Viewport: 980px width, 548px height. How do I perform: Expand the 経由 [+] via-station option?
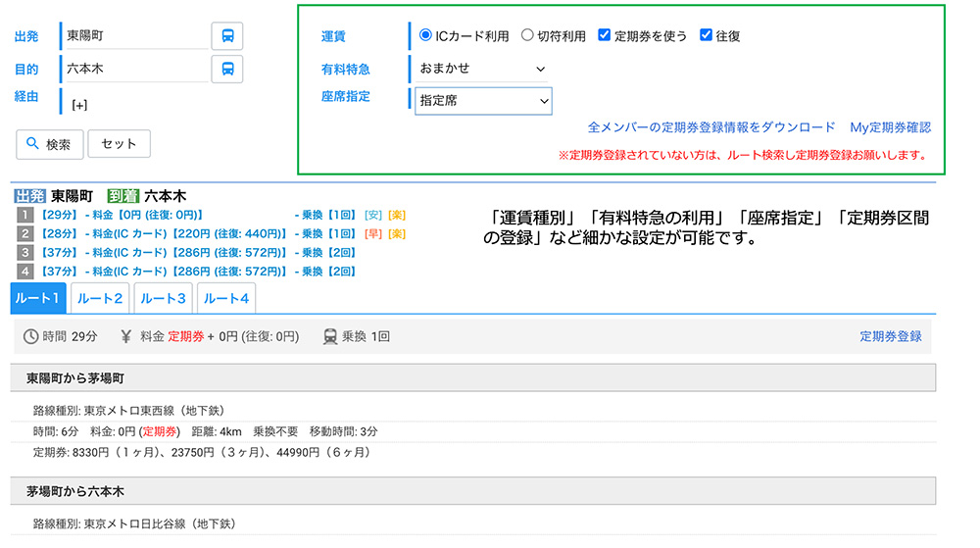(x=79, y=105)
